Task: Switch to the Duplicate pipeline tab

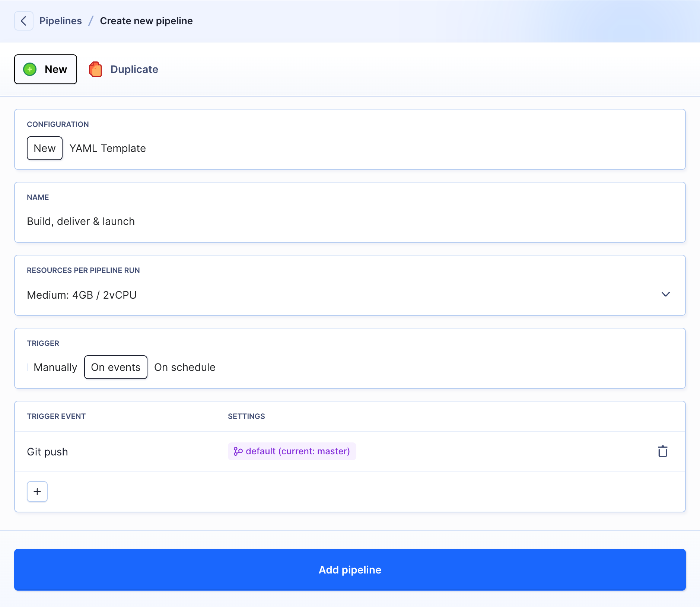Action: coord(124,69)
